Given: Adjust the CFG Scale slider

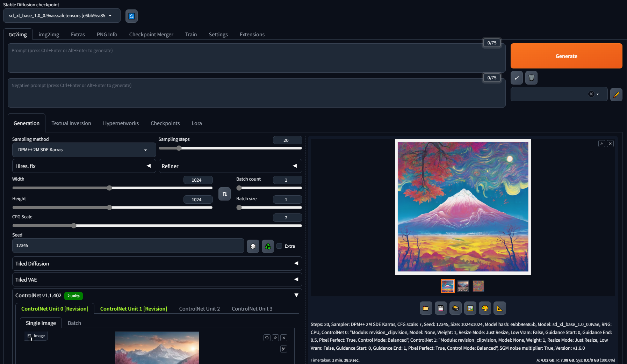Looking at the screenshot, I should pyautogui.click(x=74, y=226).
